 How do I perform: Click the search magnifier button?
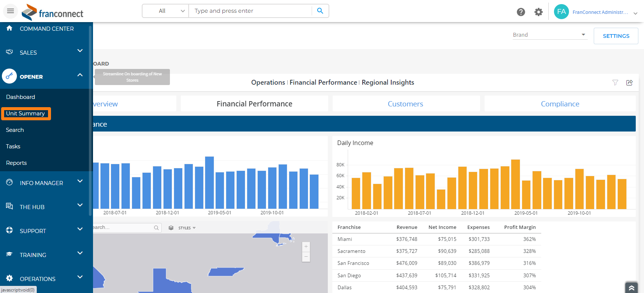(320, 11)
